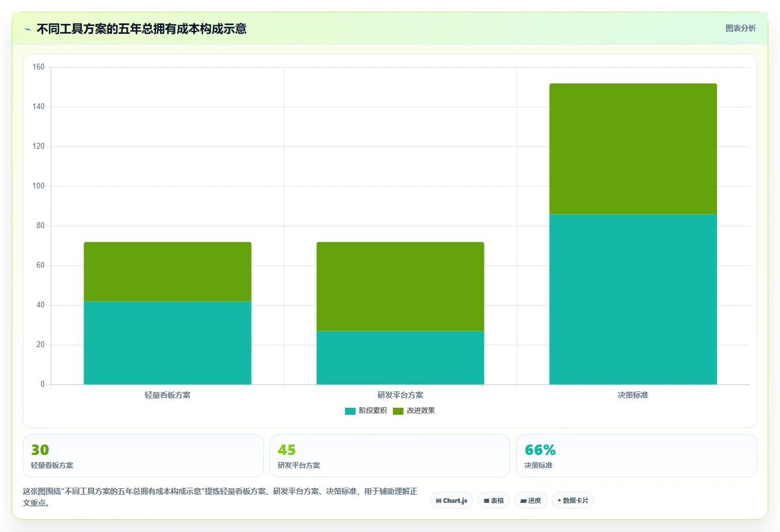Click the teal bar segment for 决策标准
Screen dimensions: 780x532
tap(633, 299)
